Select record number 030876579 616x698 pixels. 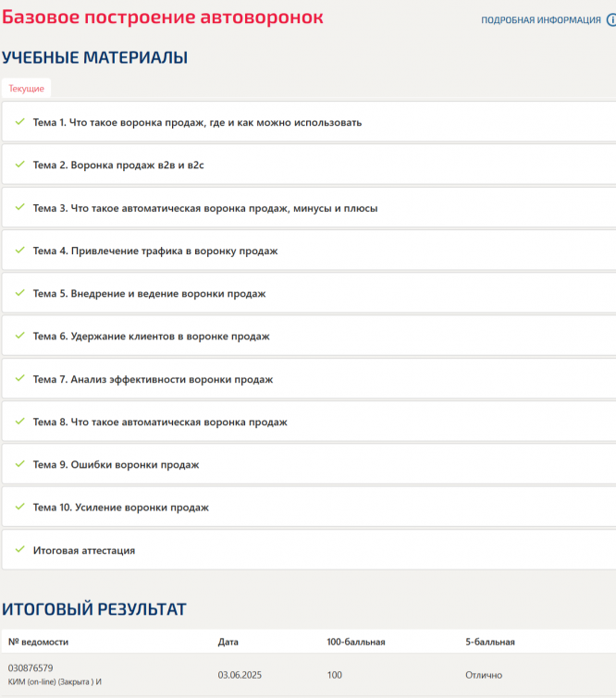[x=31, y=667]
